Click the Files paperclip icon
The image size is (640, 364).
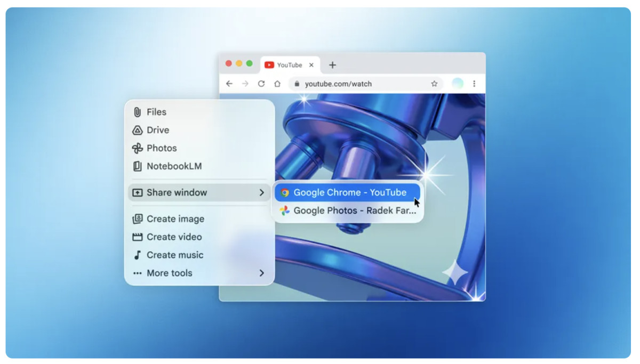pyautogui.click(x=137, y=112)
